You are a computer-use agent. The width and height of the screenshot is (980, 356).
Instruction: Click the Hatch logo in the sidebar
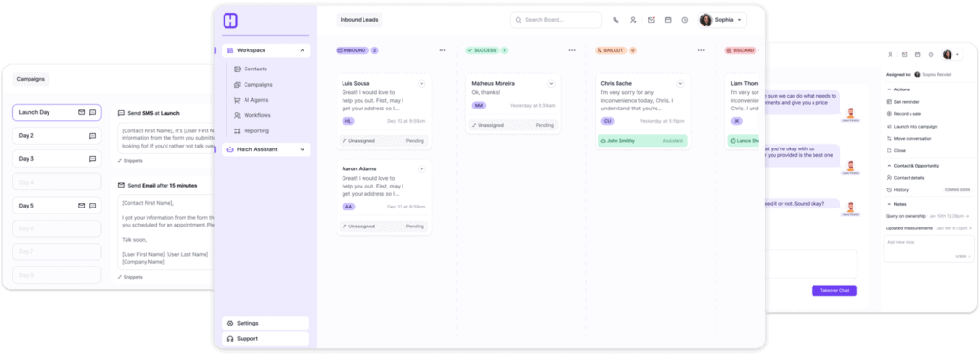(230, 21)
